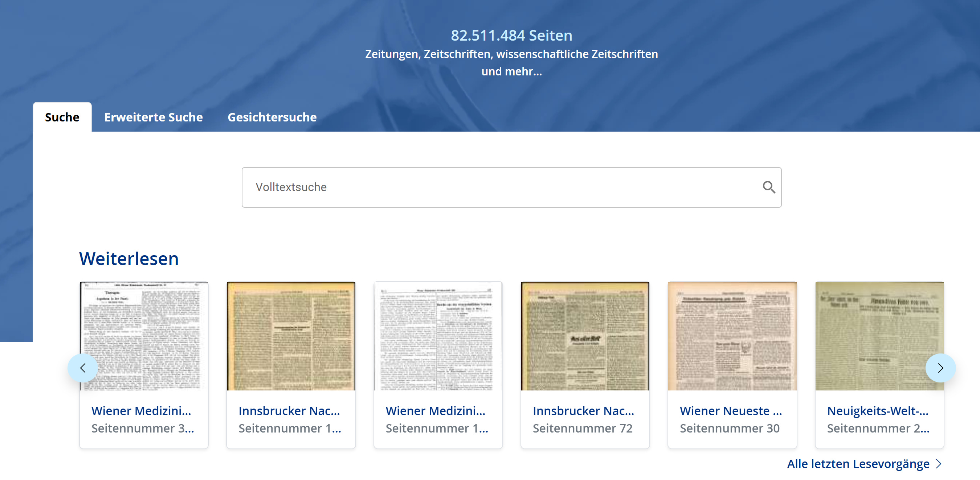Click Wiener Neueste ... title link
The width and height of the screenshot is (980, 480).
pyautogui.click(x=730, y=411)
